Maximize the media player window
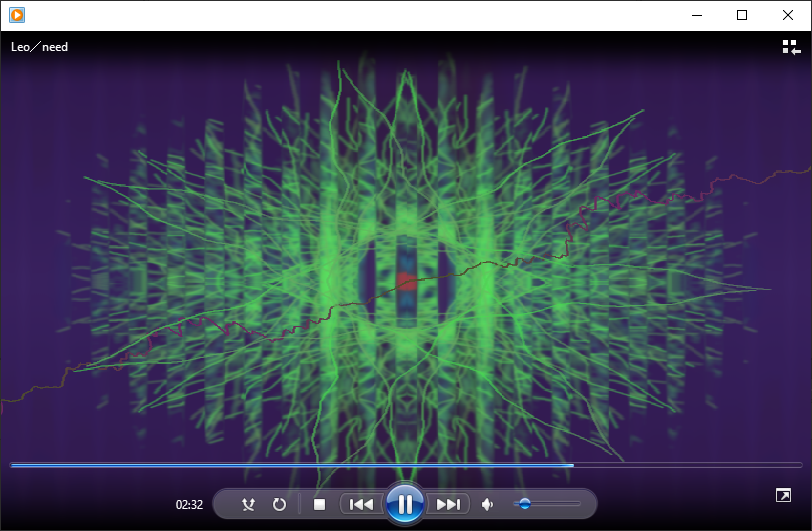Viewport: 812px width, 531px height. [x=742, y=15]
